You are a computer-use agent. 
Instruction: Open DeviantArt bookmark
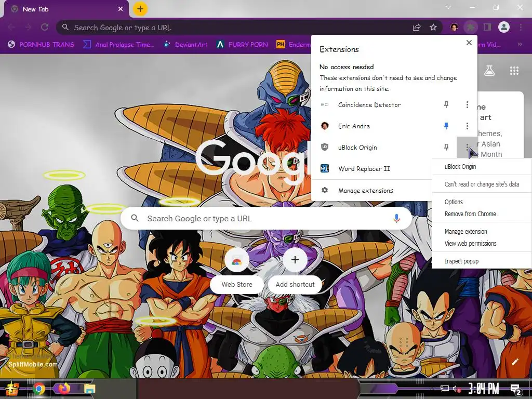(x=185, y=45)
